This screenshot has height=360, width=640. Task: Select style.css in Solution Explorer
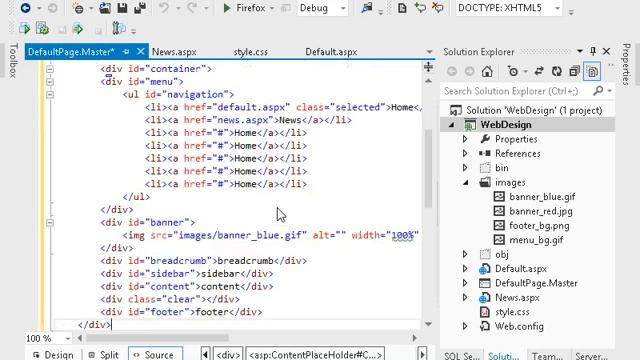(x=512, y=312)
